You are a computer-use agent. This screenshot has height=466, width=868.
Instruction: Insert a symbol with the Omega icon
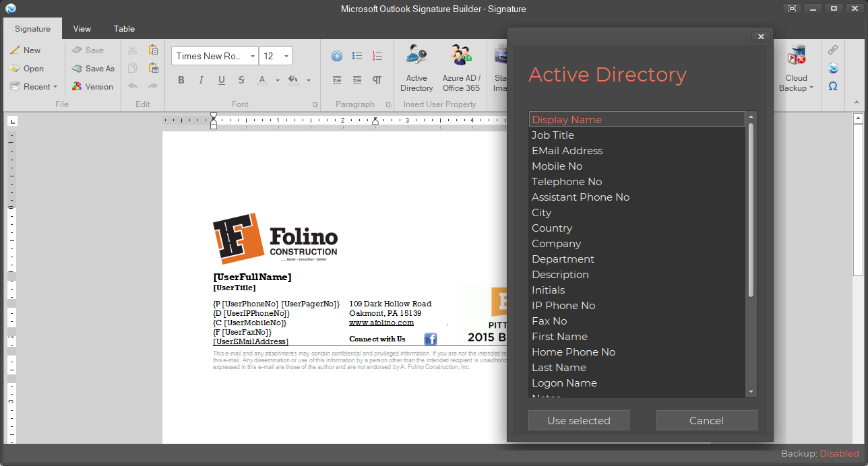click(833, 86)
